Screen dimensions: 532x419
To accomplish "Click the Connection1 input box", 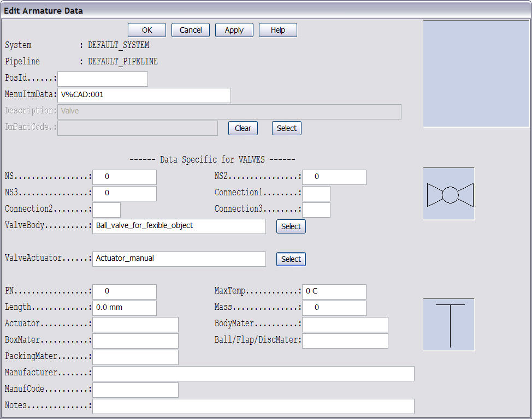I will click(x=316, y=194).
